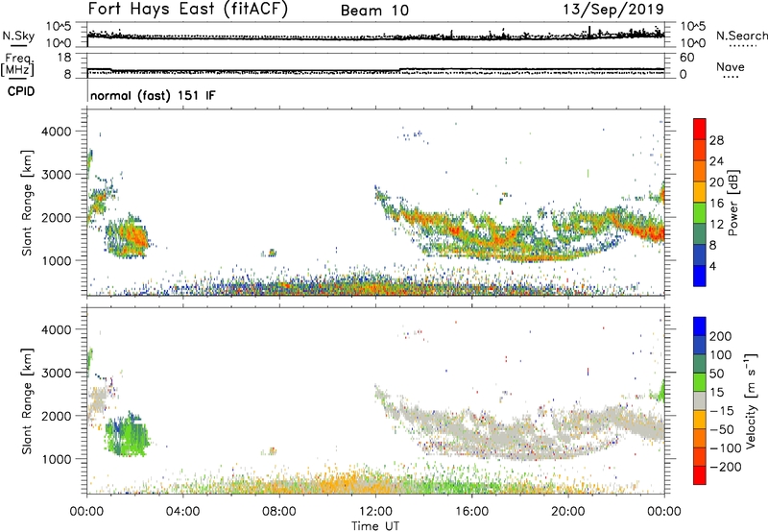This screenshot has height=532, width=768.
Task: Click the 20:00 time tick label
Action: coord(567,512)
